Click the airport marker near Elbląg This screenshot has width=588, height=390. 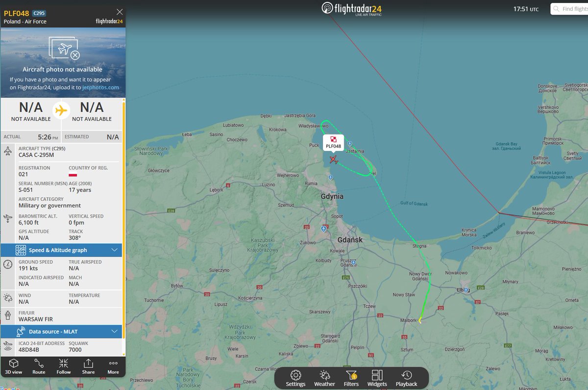pos(466,289)
